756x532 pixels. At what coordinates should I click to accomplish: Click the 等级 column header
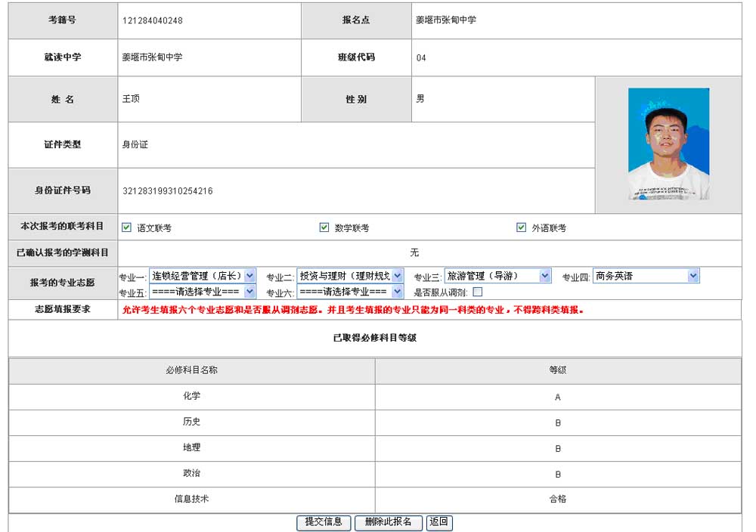pos(558,370)
